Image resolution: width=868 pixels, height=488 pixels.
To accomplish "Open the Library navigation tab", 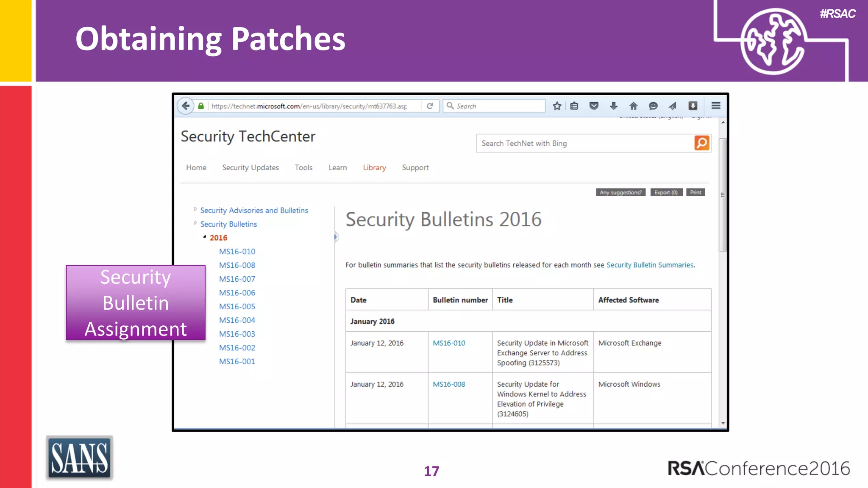I will [375, 168].
